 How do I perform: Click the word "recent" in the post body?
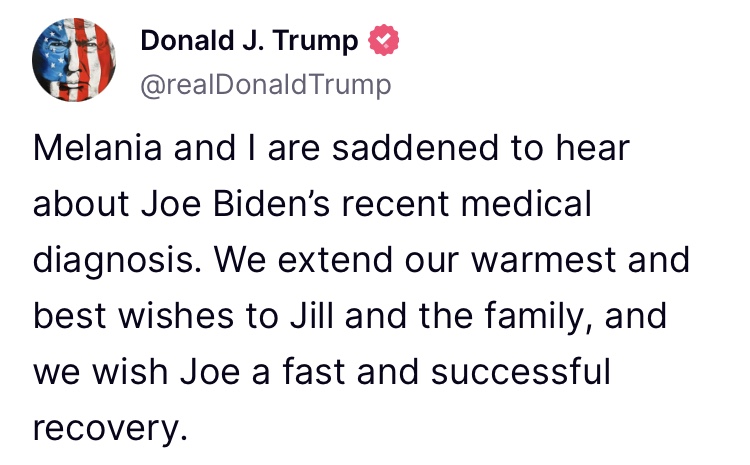395,204
